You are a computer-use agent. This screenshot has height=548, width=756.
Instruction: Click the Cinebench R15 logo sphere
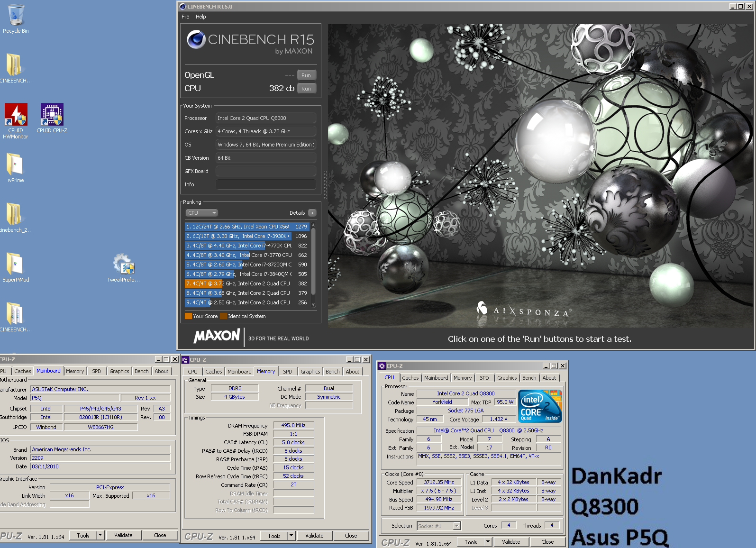pos(196,39)
